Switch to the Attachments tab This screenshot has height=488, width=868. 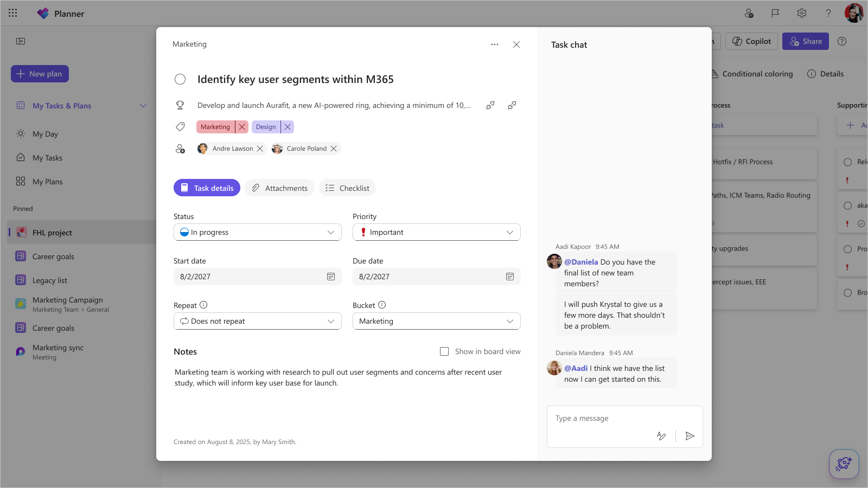coord(279,188)
